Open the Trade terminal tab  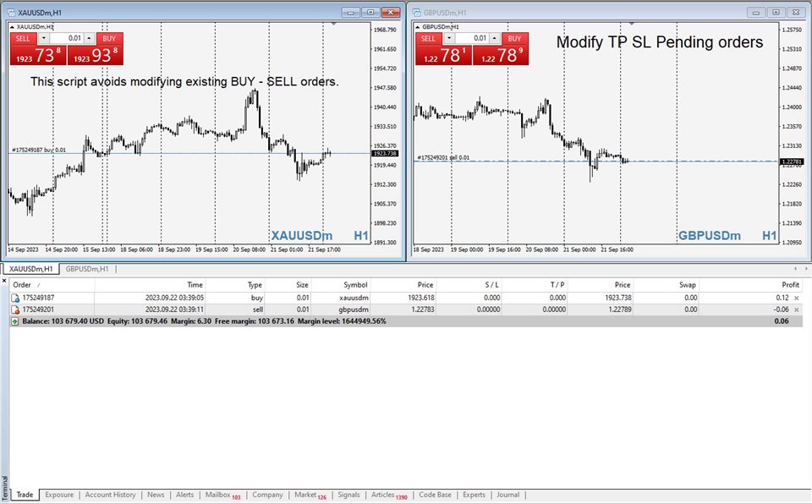click(25, 495)
